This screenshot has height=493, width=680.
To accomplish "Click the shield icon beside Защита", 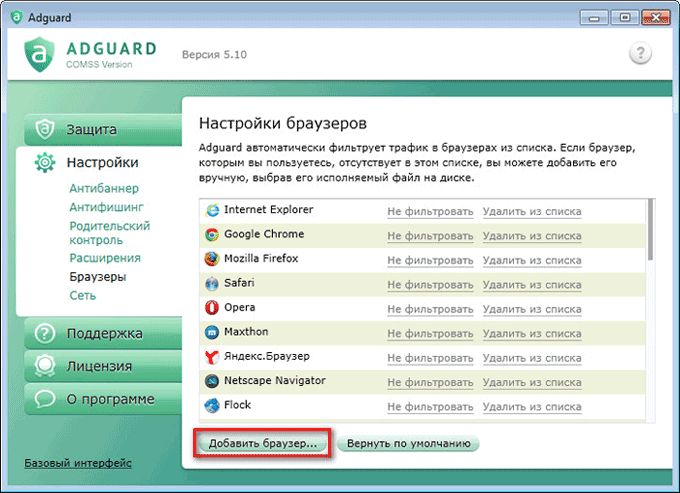I will click(45, 129).
